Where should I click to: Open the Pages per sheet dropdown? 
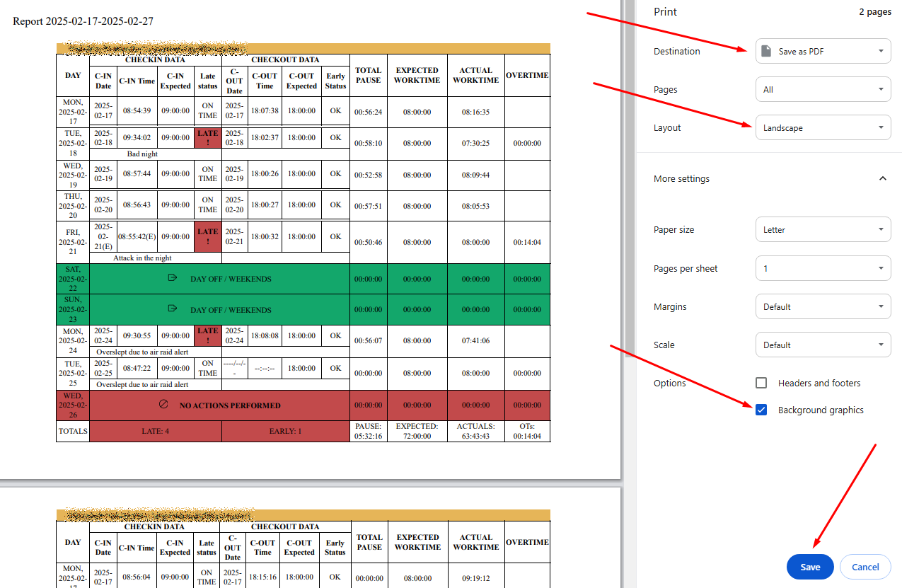823,269
